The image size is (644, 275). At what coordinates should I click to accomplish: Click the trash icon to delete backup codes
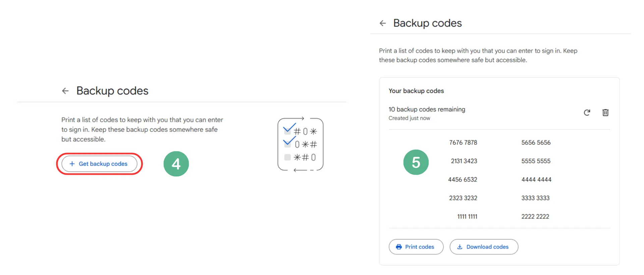pyautogui.click(x=605, y=113)
